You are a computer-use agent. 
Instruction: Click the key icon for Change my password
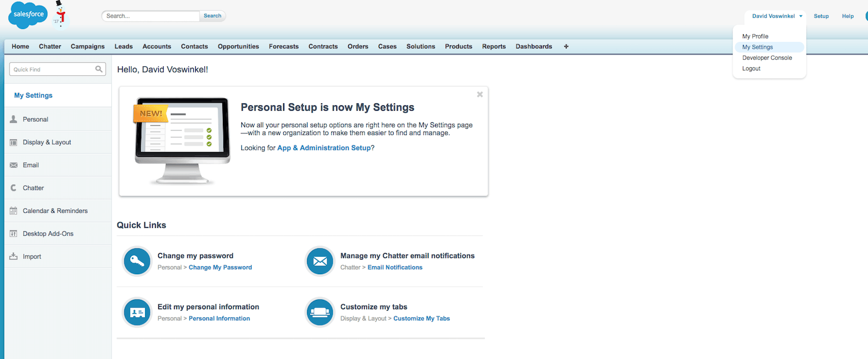(137, 262)
